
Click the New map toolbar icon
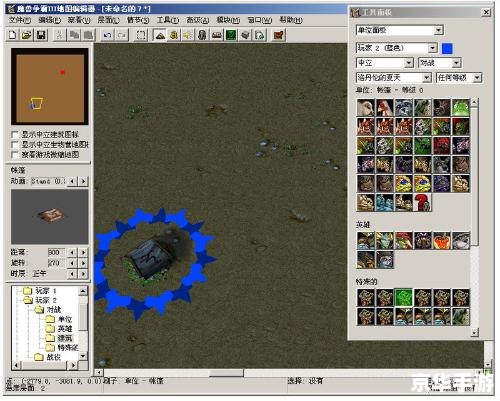[x=13, y=35]
